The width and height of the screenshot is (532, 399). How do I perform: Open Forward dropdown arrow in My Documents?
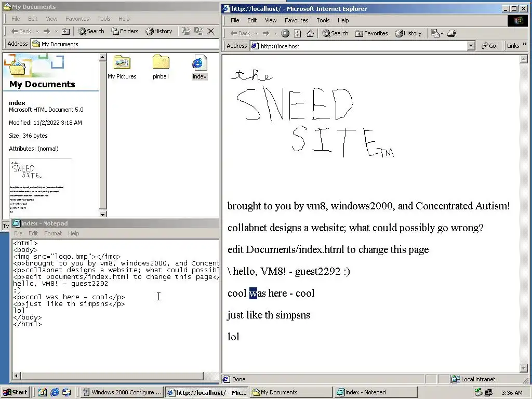56,31
